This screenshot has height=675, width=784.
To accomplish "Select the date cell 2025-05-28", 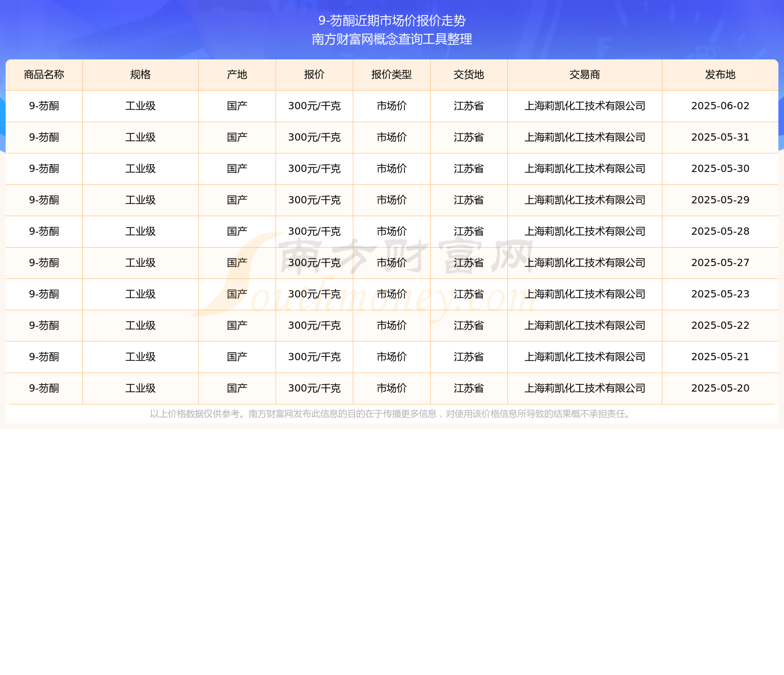I will click(x=720, y=231).
